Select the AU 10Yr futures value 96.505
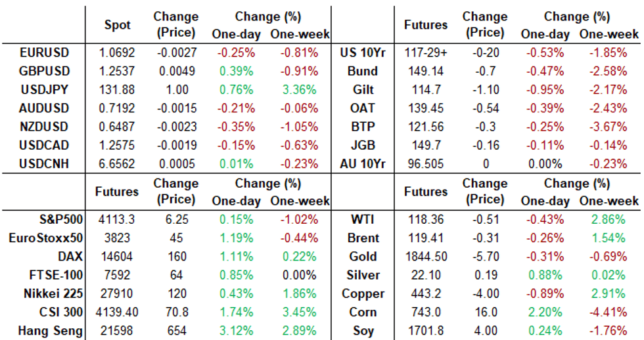The height and width of the screenshot is (340, 644). pyautogui.click(x=426, y=163)
